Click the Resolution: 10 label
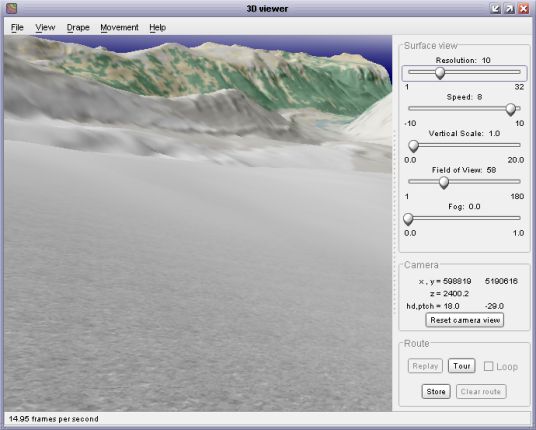 pyautogui.click(x=463, y=61)
